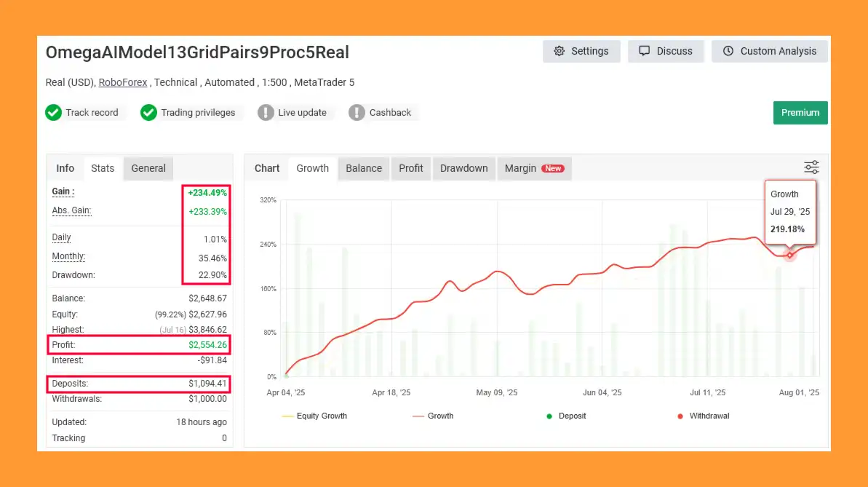Image resolution: width=868 pixels, height=487 pixels.
Task: Switch to the Stats tab
Action: point(103,168)
